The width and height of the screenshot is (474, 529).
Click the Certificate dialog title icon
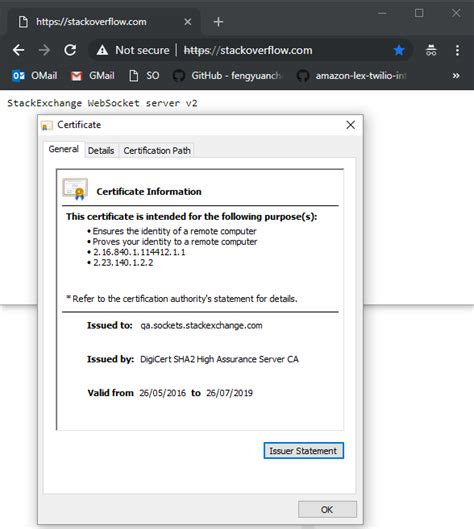[x=47, y=125]
